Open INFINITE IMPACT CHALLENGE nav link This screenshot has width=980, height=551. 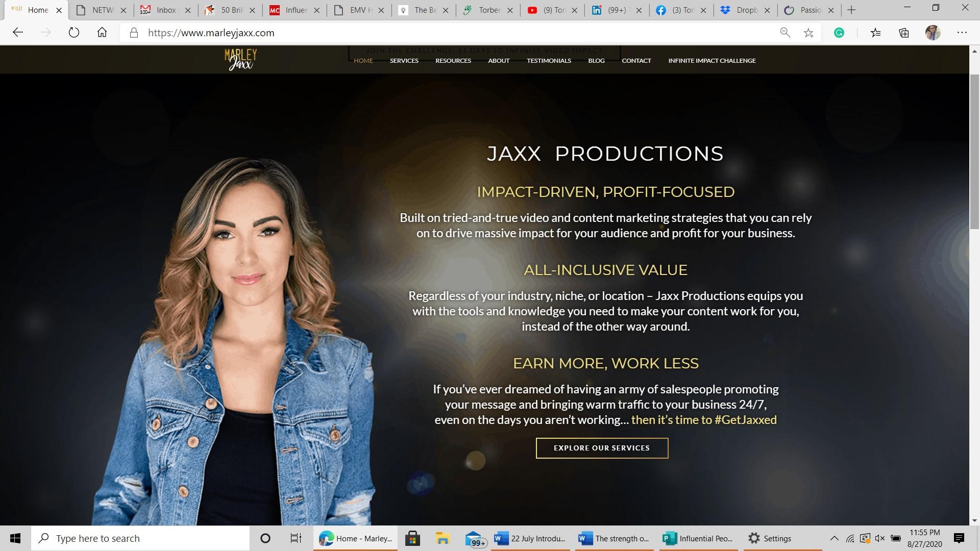click(712, 61)
